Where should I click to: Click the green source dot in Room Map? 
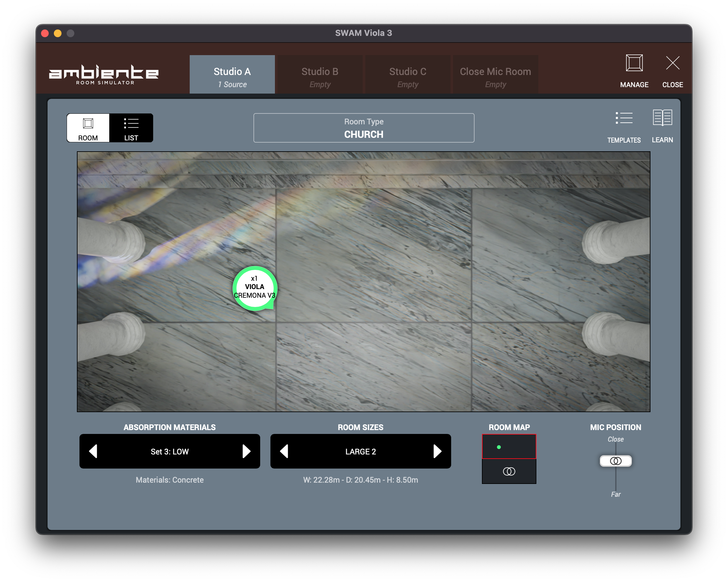(499, 447)
